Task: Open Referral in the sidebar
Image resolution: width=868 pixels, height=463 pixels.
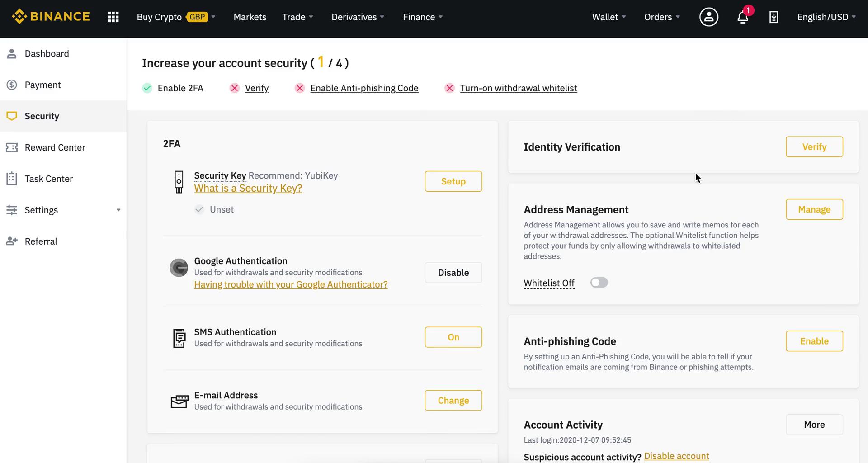Action: coord(63,241)
